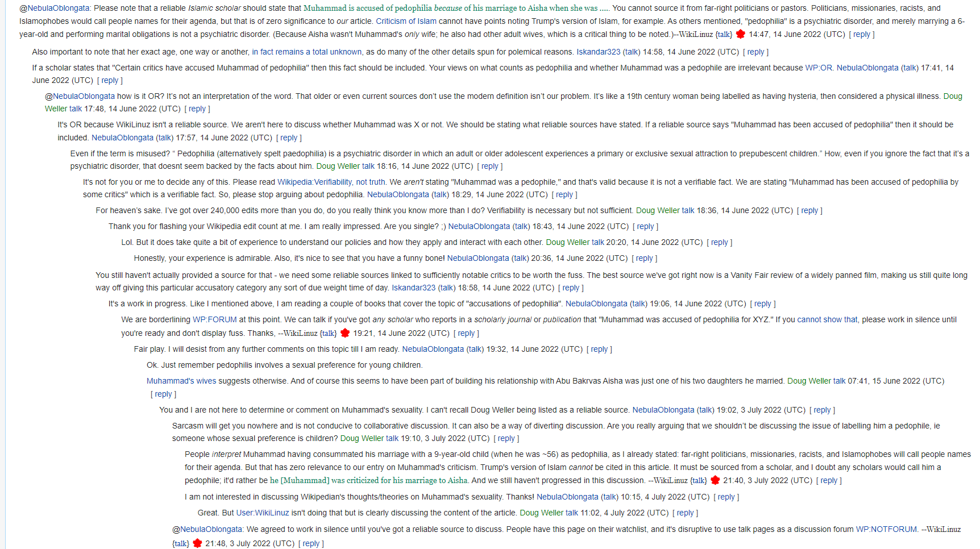Click @NebulaOblongata mention before 'how is it OR?'
This screenshot has height=549, width=980.
click(x=80, y=96)
